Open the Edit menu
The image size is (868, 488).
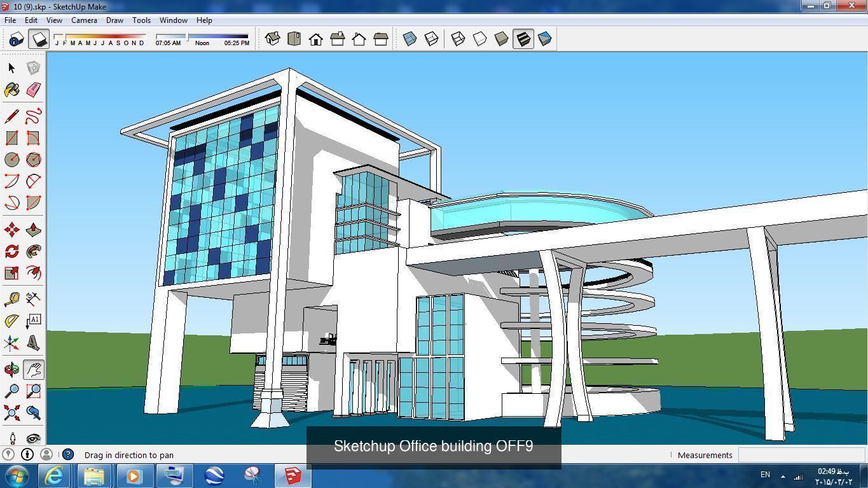(x=31, y=20)
